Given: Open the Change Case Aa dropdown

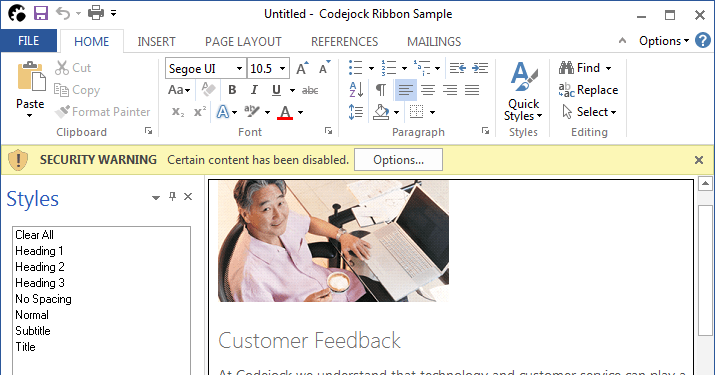Looking at the screenshot, I should point(179,90).
